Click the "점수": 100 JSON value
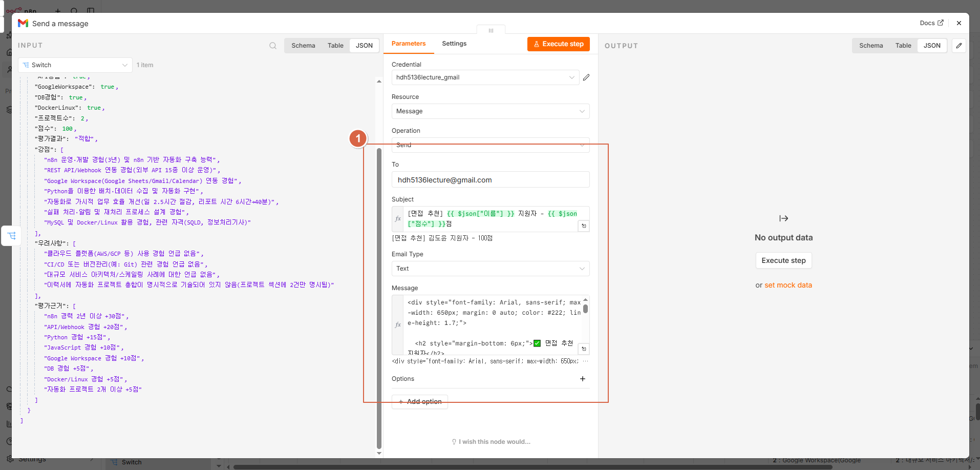 [68, 129]
